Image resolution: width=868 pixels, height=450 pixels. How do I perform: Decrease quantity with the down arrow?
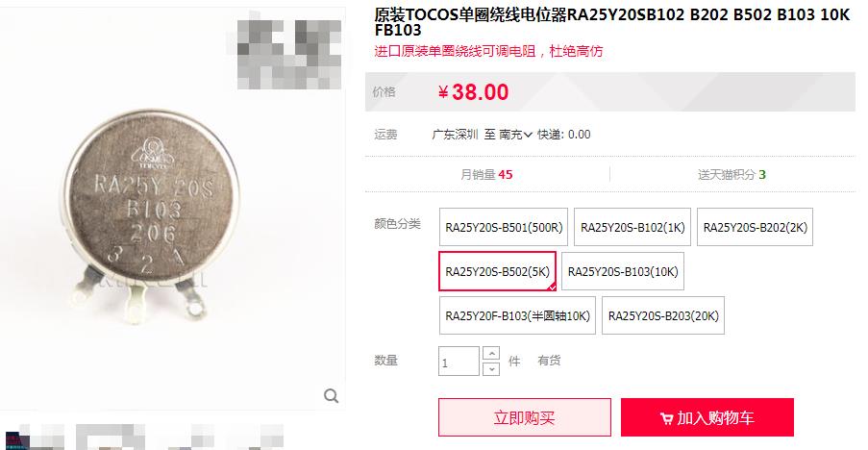(491, 368)
